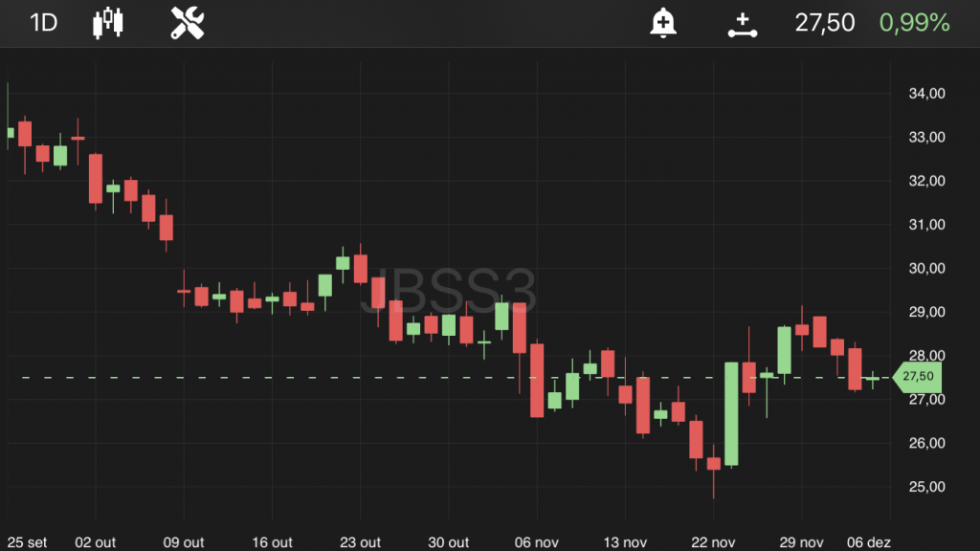
Task: Add a drawing line with plus-line icon
Action: (743, 25)
